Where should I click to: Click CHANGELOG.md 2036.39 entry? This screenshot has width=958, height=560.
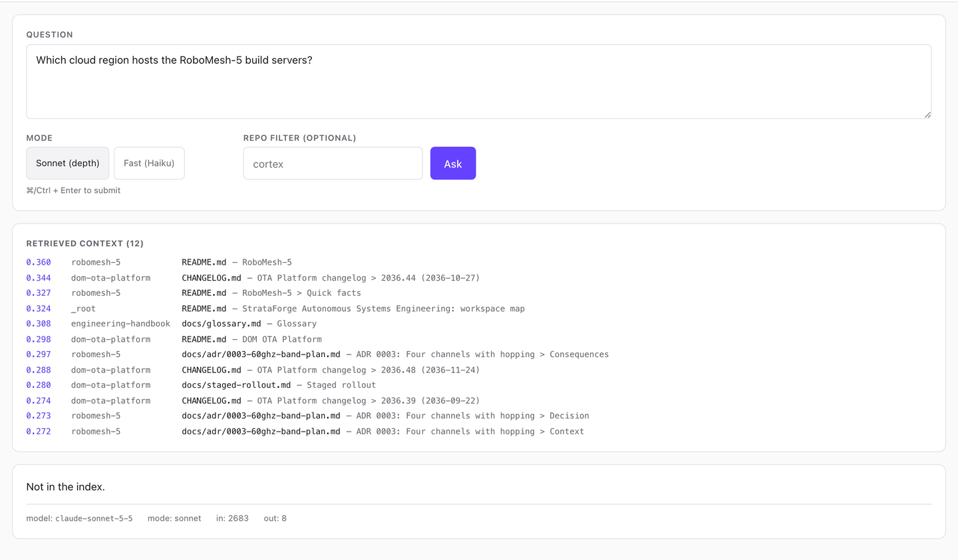[331, 400]
